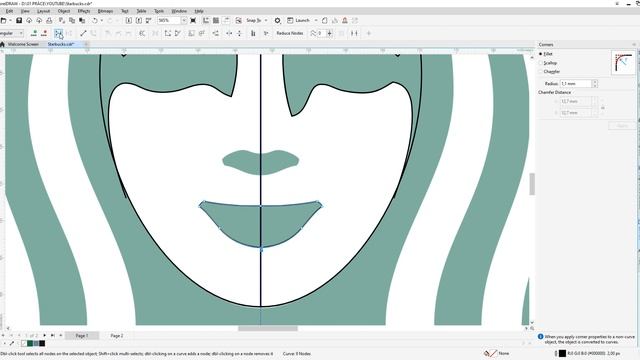This screenshot has height=360, width=640.
Task: Click the Copy icon in the standard toolbar
Action: [72, 20]
